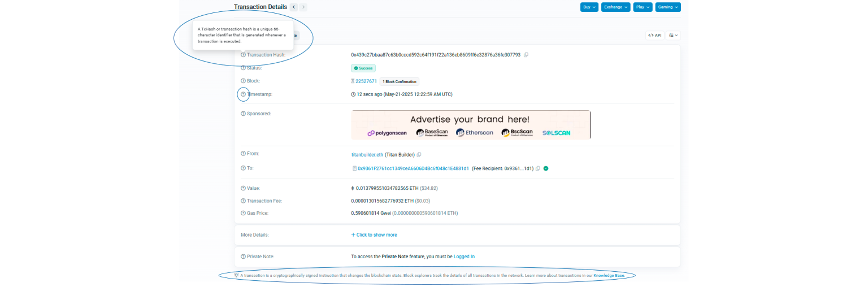Click the Transaction Details heading
This screenshot has width=868, height=291.
[x=261, y=7]
